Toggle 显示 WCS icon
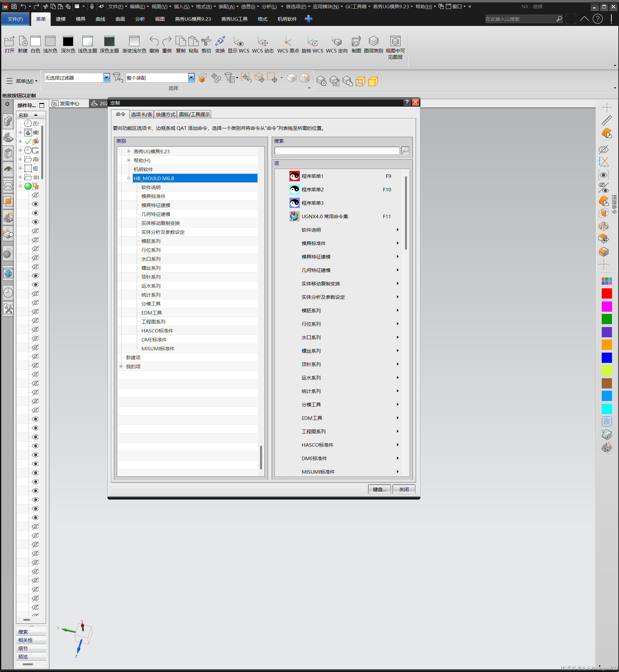 pos(239,42)
